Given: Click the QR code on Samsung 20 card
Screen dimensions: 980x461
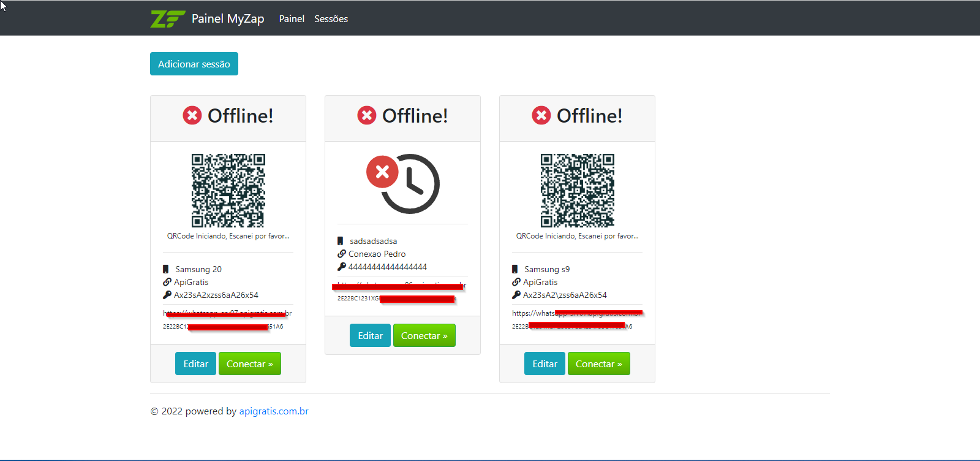Looking at the screenshot, I should pos(228,191).
